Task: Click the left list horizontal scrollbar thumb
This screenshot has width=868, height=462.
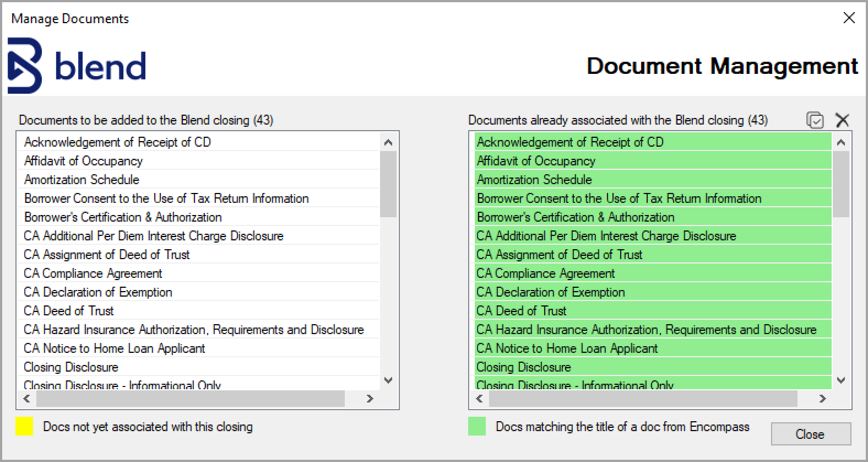Action: click(191, 398)
